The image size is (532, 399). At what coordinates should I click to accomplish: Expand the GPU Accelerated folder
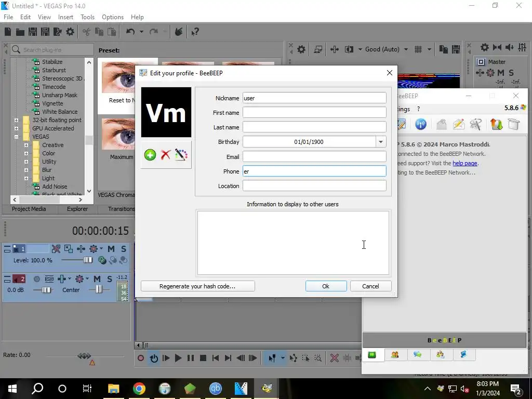[x=16, y=128]
